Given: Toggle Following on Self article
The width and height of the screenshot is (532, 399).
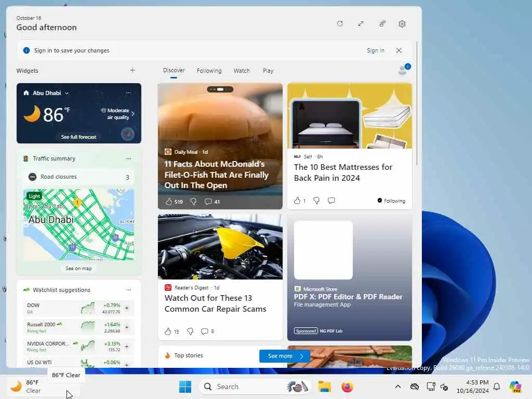Looking at the screenshot, I should click(391, 201).
